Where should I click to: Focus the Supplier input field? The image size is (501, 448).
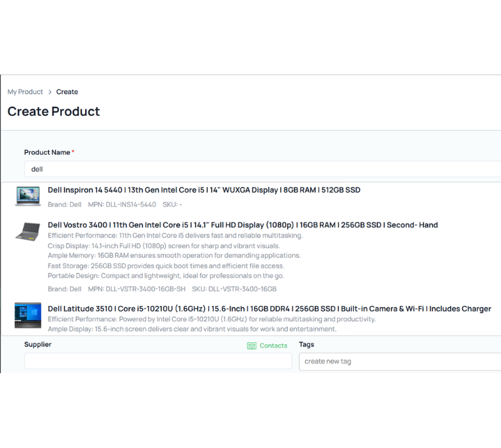[x=158, y=361]
